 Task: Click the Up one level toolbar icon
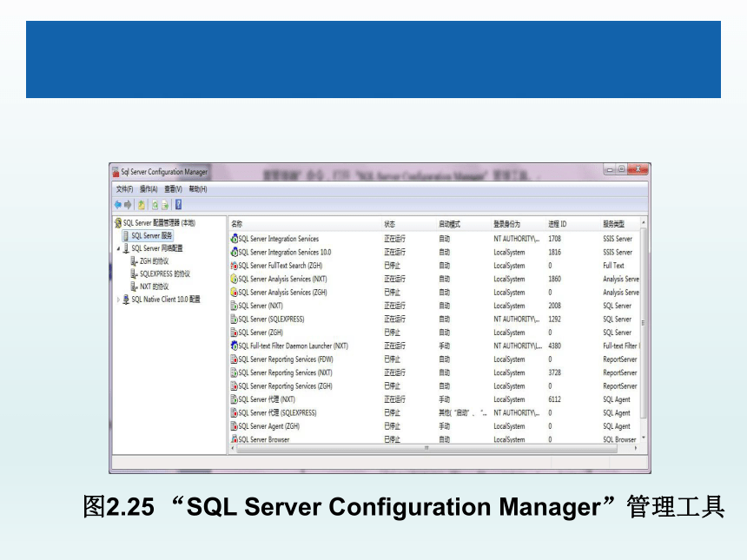142,205
